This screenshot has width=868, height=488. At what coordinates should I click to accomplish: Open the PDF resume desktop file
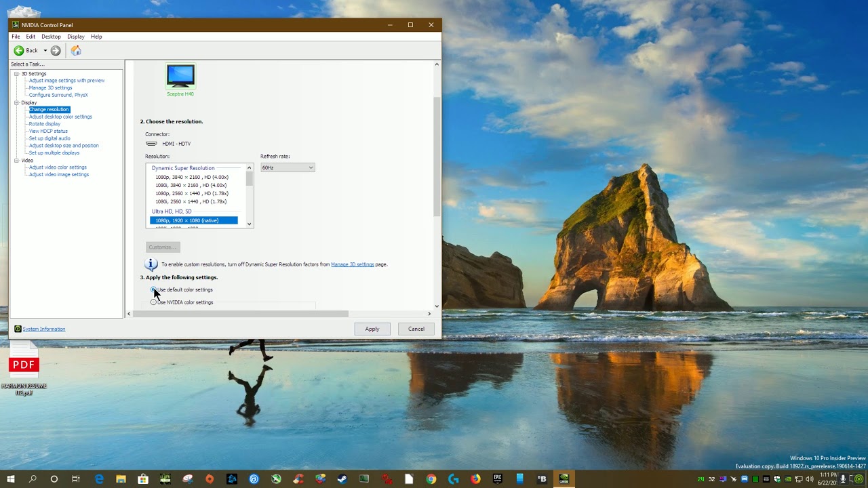(24, 369)
